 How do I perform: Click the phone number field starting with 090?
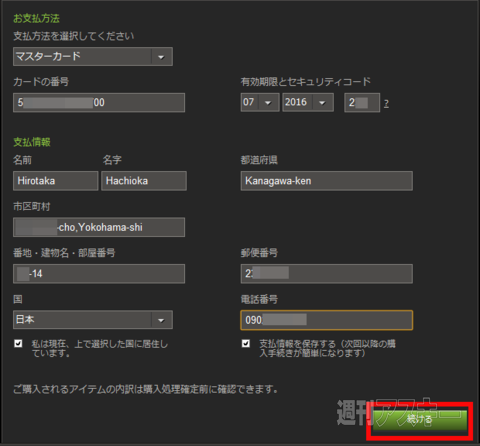[x=327, y=320]
